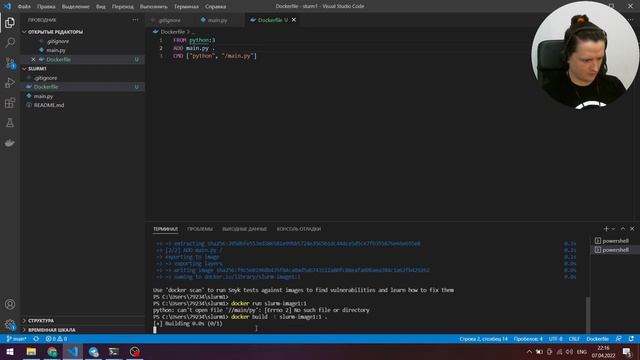
Task: Open the Terminal menu
Action: (x=186, y=7)
